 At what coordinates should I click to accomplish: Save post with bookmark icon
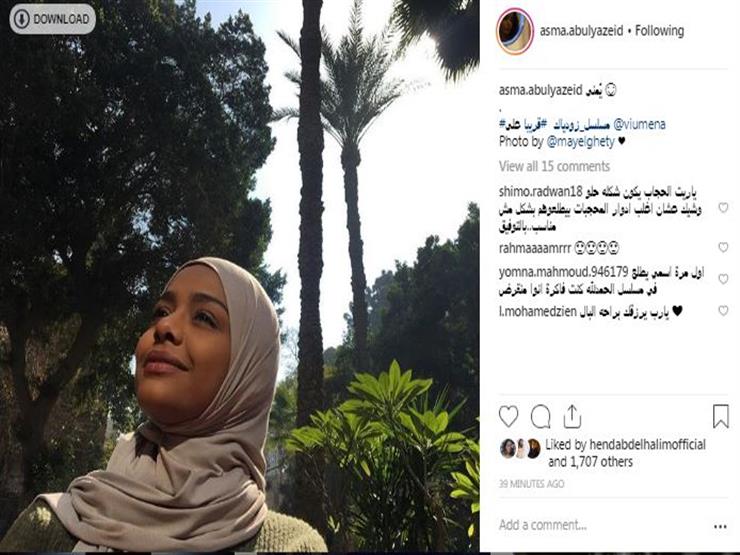720,416
